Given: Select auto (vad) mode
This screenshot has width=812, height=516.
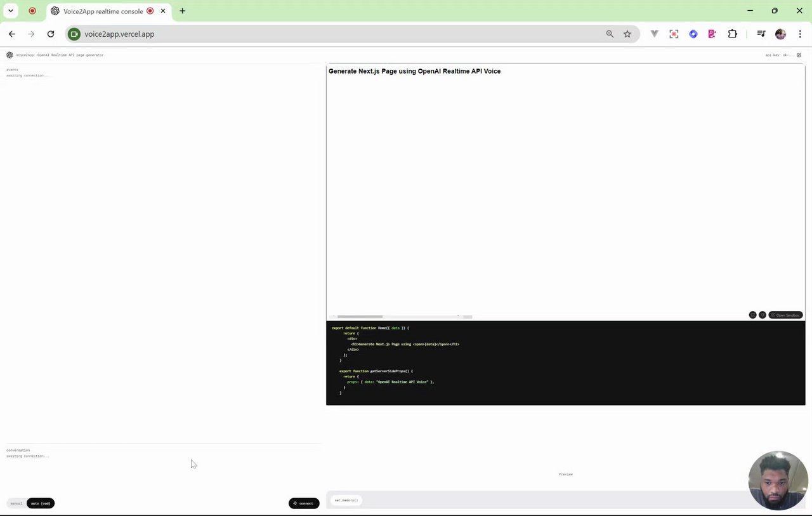Looking at the screenshot, I should (x=41, y=503).
